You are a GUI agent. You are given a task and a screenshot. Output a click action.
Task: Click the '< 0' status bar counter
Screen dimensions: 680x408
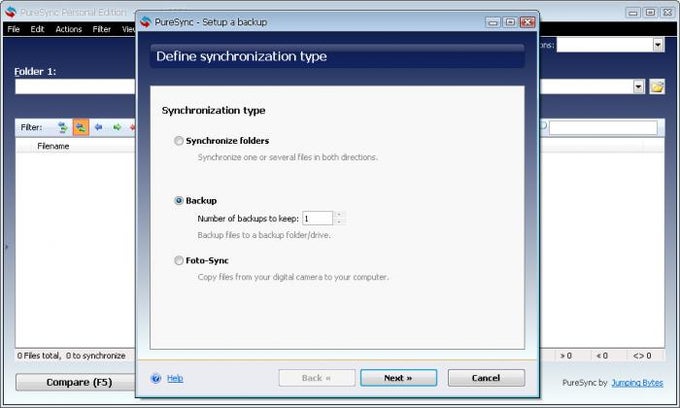(602, 356)
